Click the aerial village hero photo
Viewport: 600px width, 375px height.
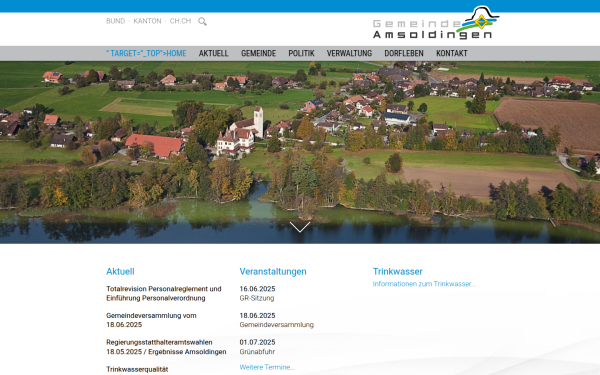point(300,152)
